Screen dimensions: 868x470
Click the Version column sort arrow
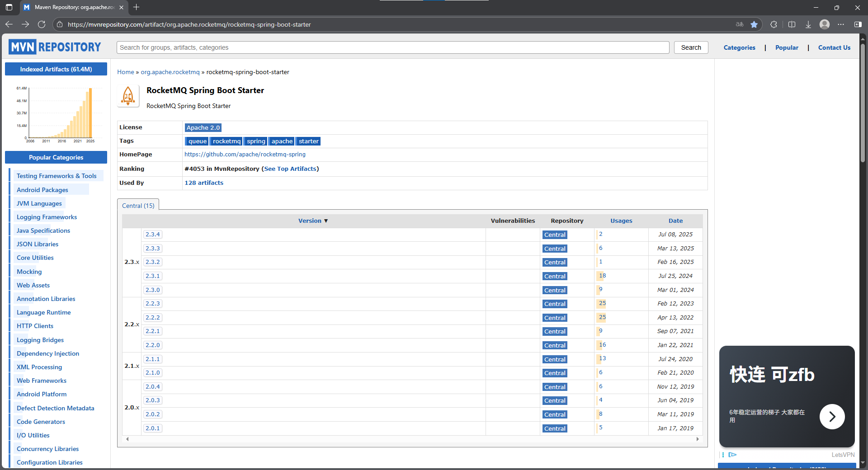[326, 221]
